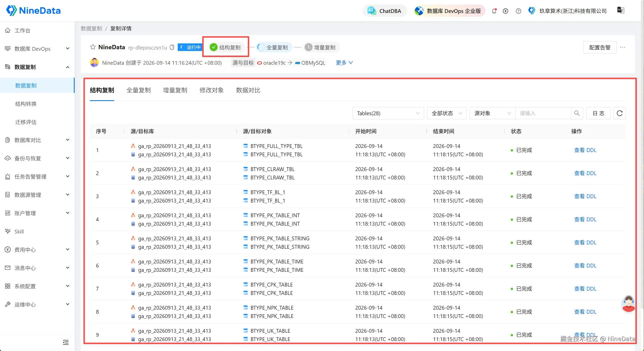644x351 pixels.
Task: Click the search magnifier icon
Action: click(577, 113)
